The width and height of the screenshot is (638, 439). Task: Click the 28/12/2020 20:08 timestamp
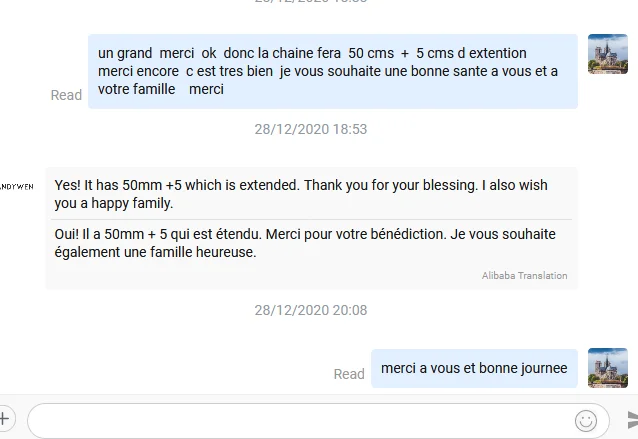point(310,310)
